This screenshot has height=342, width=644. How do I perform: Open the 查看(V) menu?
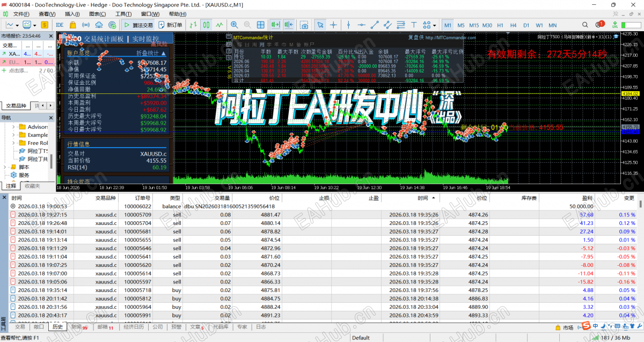coord(47,14)
